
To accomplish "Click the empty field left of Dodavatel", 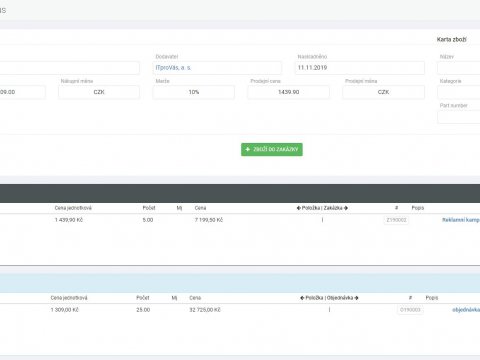I will [70, 68].
